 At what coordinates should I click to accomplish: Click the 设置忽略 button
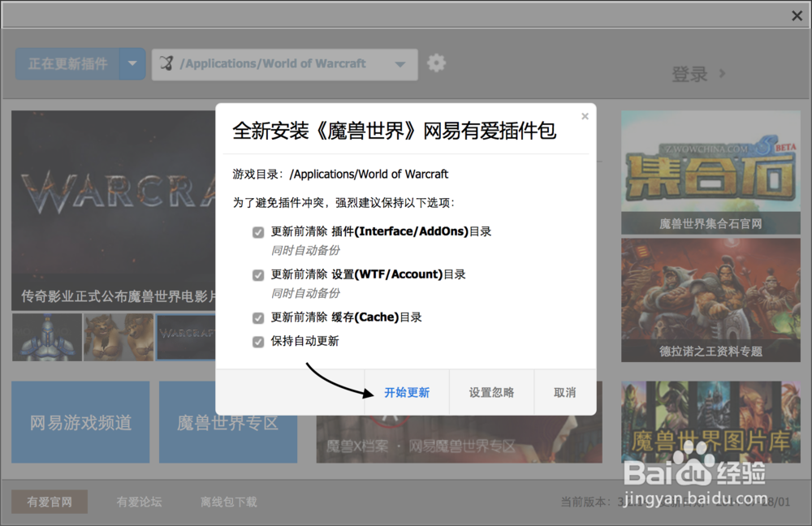(x=491, y=392)
